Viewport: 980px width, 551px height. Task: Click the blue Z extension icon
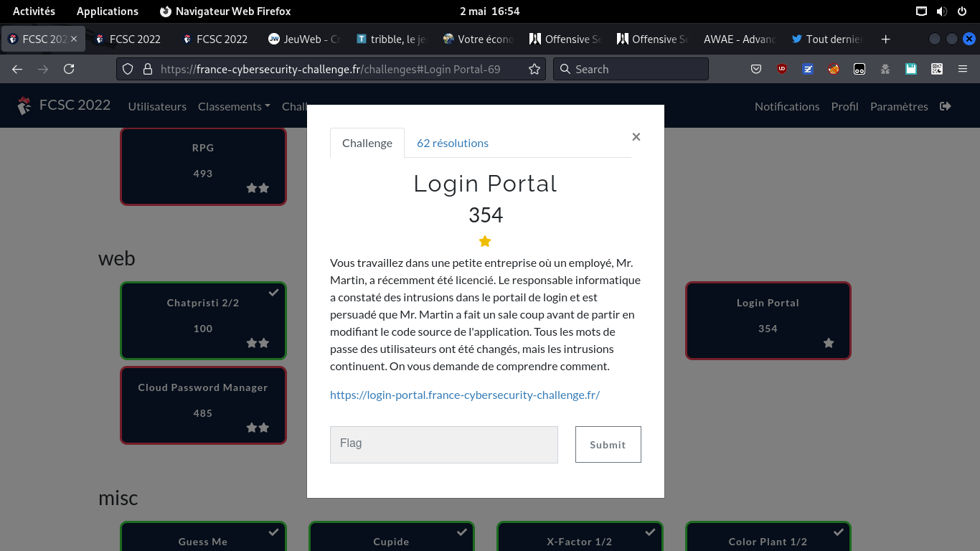tap(808, 69)
